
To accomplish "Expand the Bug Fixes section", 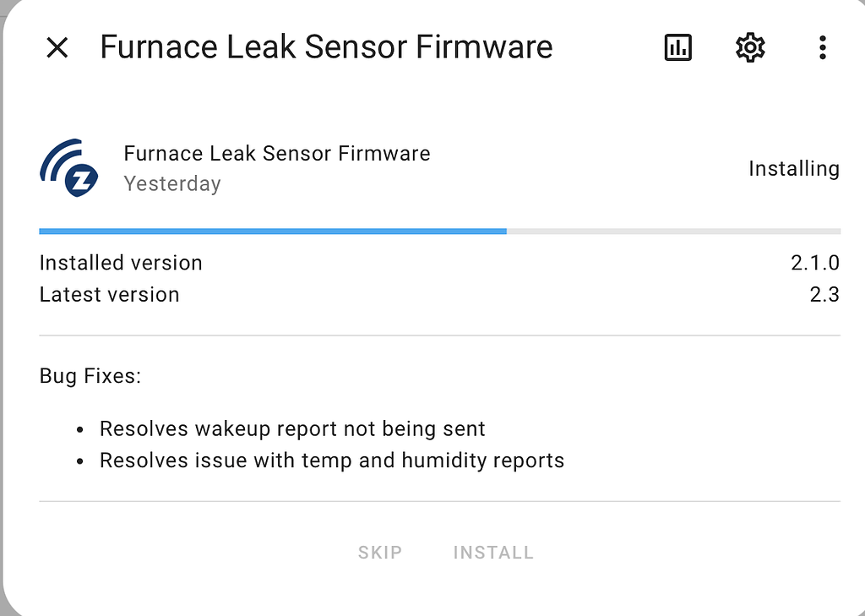I will 90,375.
